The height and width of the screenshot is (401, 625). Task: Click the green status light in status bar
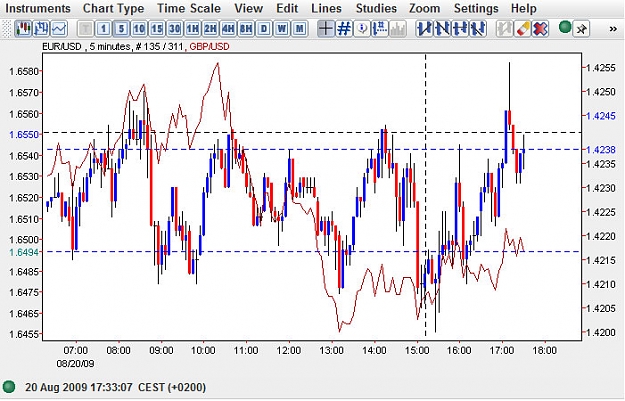(9, 387)
